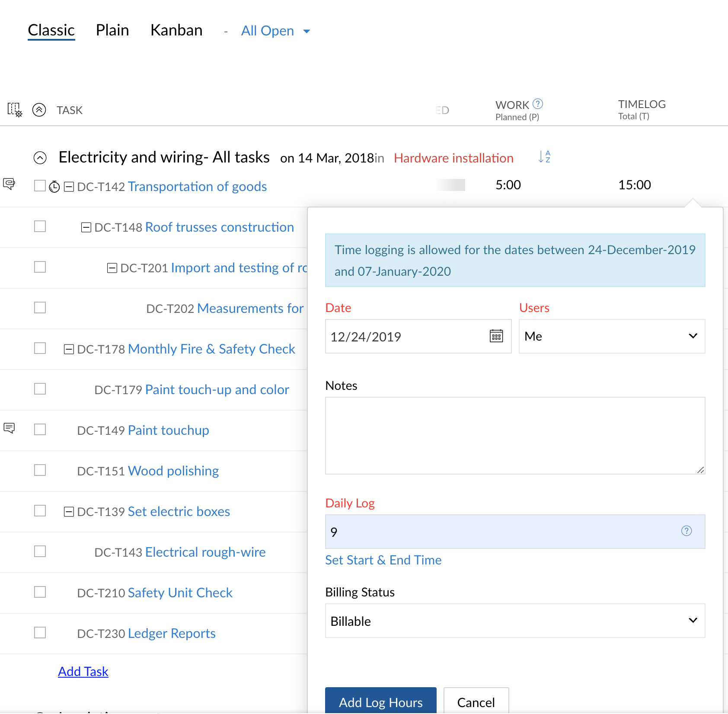The height and width of the screenshot is (714, 728).
Task: Click the Daily Log hours field
Action: tap(515, 532)
